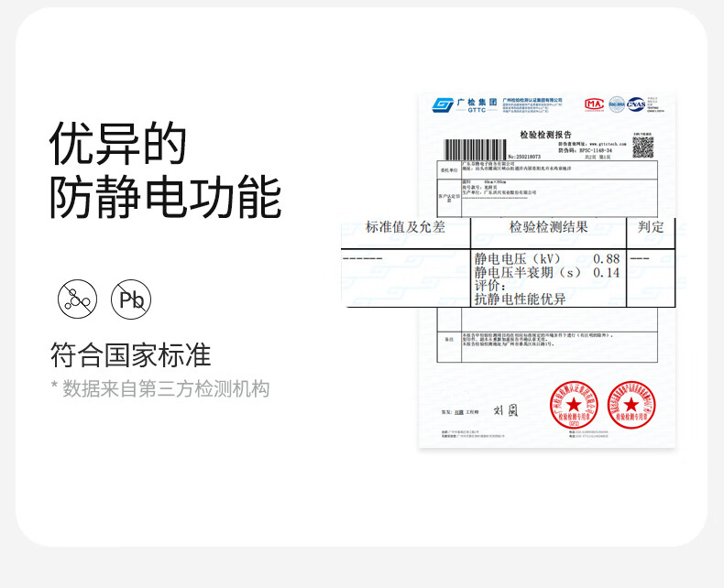Click the report title "检验检测报告"
This screenshot has height=588, width=724.
[x=546, y=135]
